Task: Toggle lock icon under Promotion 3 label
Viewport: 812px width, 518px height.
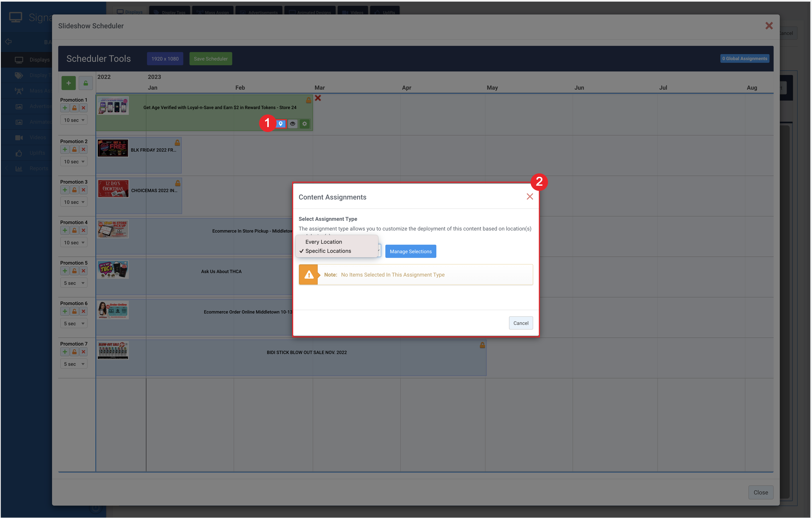Action: (x=74, y=190)
